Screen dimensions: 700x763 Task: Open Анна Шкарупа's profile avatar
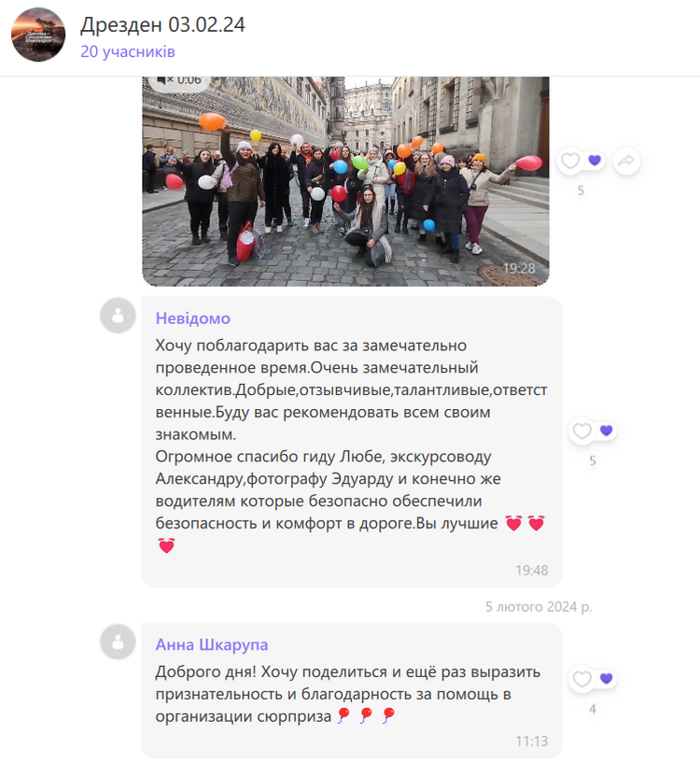click(x=118, y=642)
